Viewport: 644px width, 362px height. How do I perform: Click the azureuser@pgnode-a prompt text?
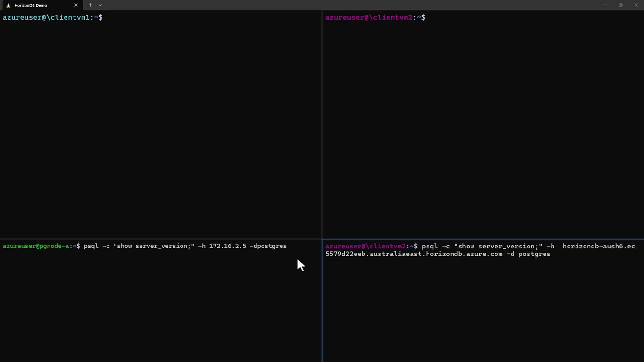point(36,246)
